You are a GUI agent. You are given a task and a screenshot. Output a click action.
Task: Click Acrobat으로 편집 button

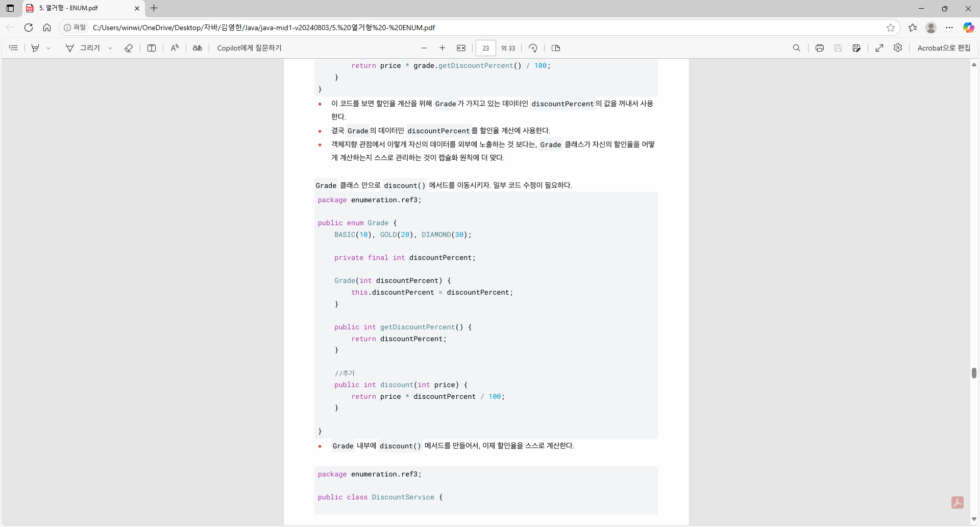click(x=944, y=48)
